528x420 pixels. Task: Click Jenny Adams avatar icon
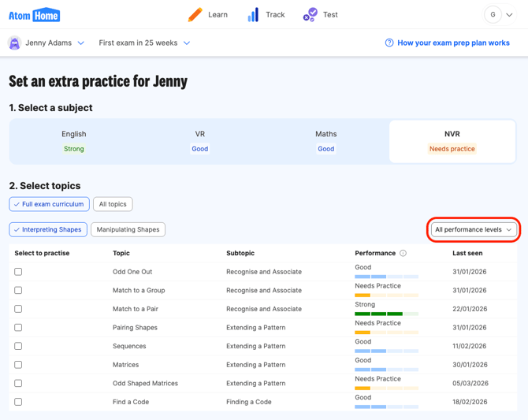tap(14, 43)
